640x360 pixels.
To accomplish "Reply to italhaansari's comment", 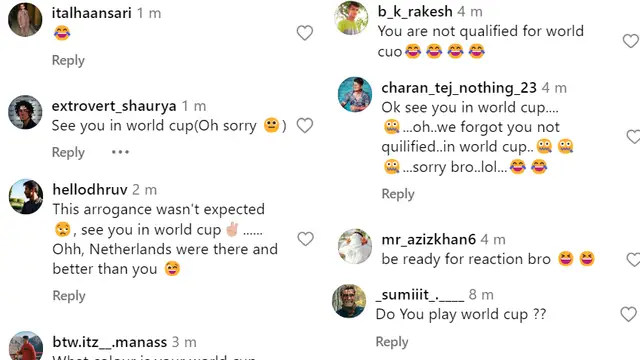I will tap(68, 60).
